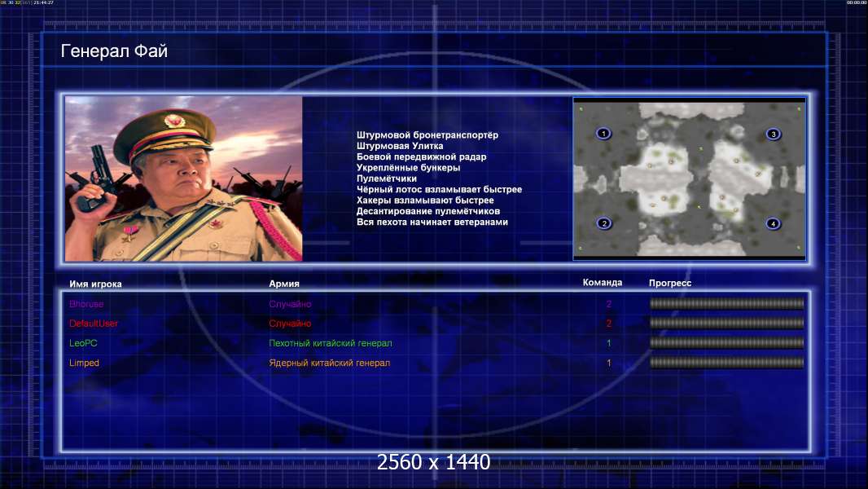Select player name LeoPC
This screenshot has width=868, height=489.
click(83, 343)
